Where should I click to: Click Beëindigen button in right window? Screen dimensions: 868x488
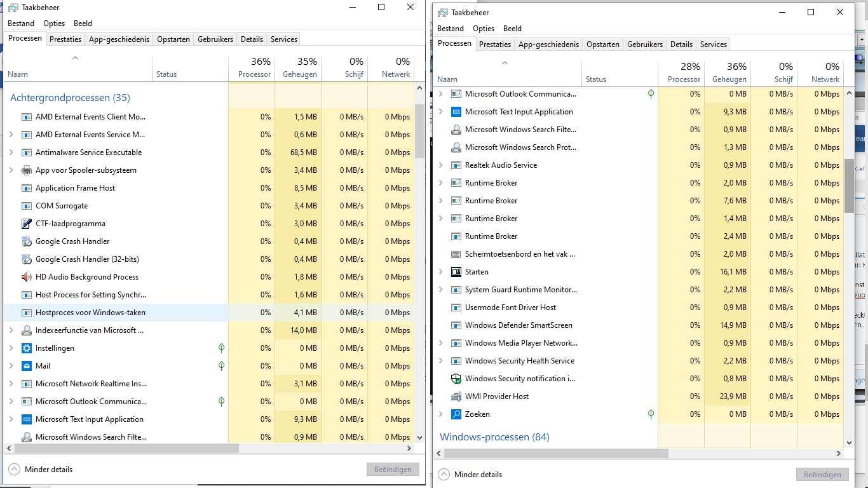tap(822, 475)
